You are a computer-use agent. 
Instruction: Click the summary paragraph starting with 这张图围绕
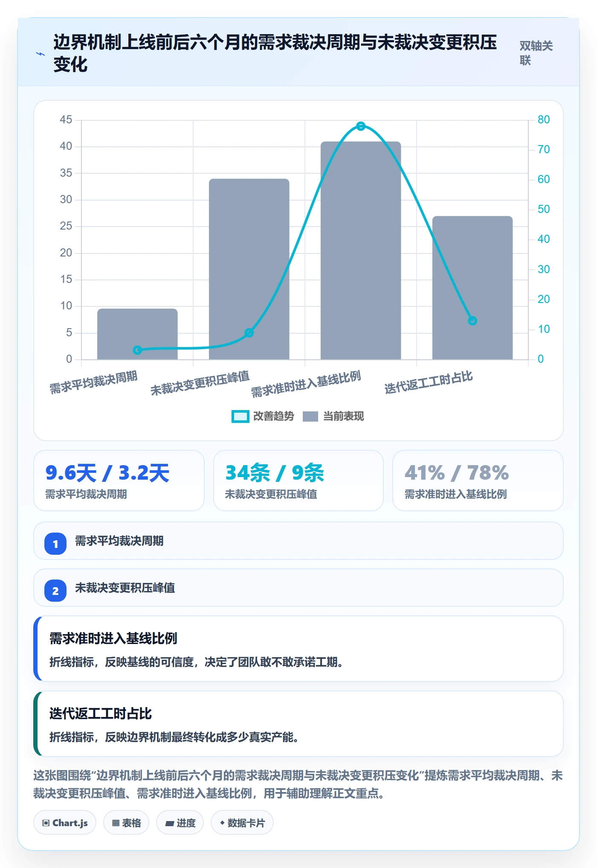pos(298,784)
